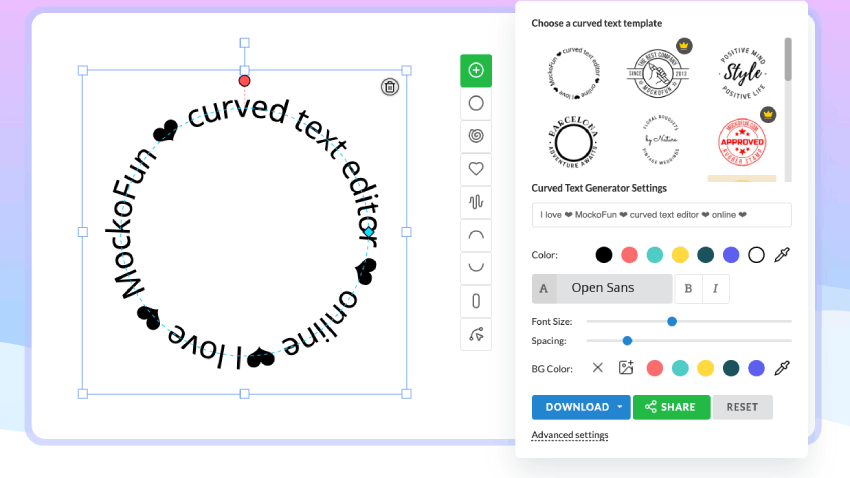Viewport: 850px width, 478px height.
Task: Choose coral red BG color swatch
Action: pos(654,369)
